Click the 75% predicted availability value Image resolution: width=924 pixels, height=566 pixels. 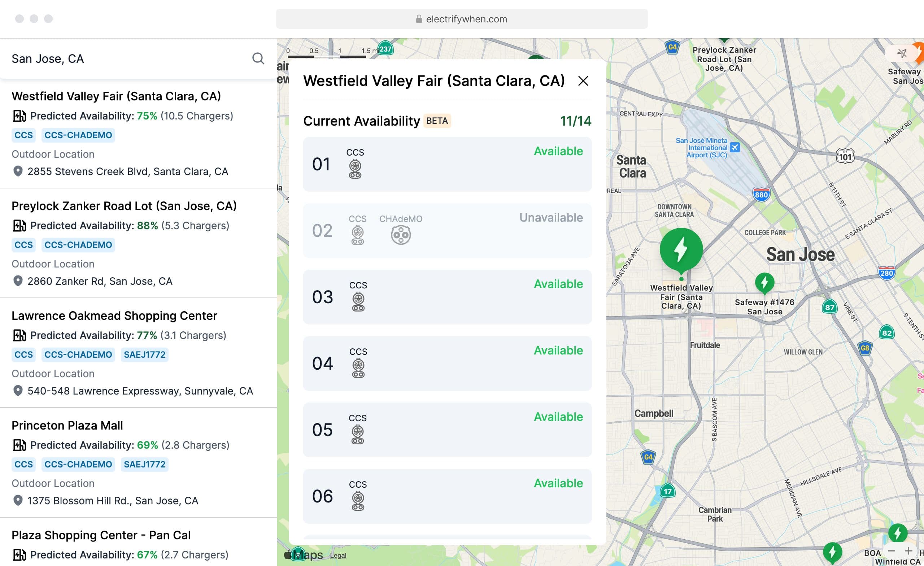(x=147, y=116)
